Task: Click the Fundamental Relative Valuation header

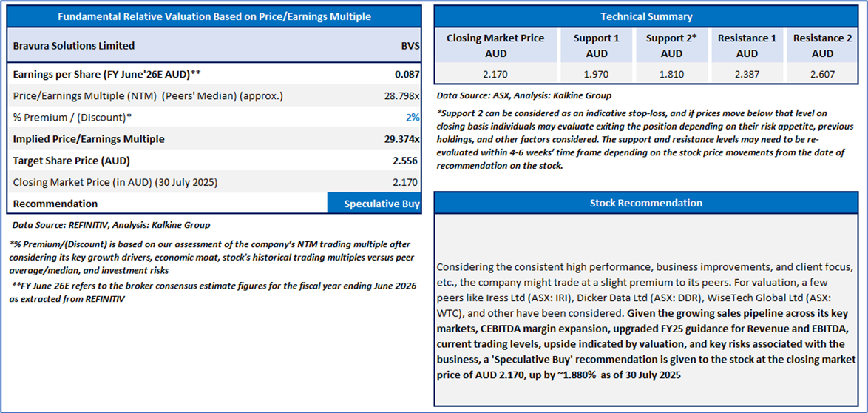Action: [x=214, y=16]
